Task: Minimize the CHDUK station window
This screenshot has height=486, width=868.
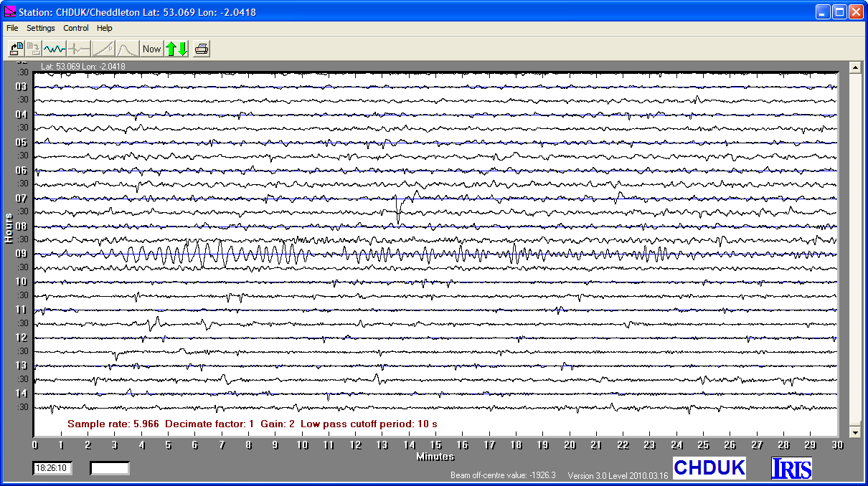Action: pyautogui.click(x=823, y=11)
